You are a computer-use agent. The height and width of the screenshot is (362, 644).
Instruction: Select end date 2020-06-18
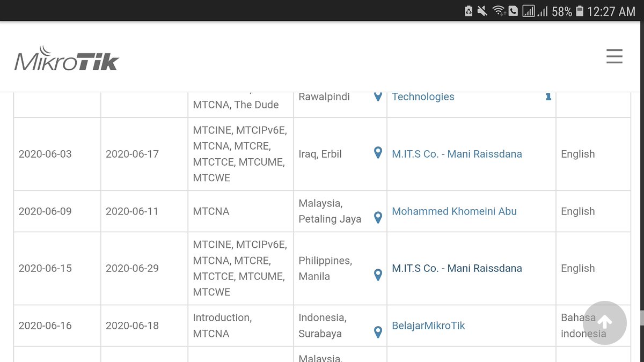coord(132,326)
